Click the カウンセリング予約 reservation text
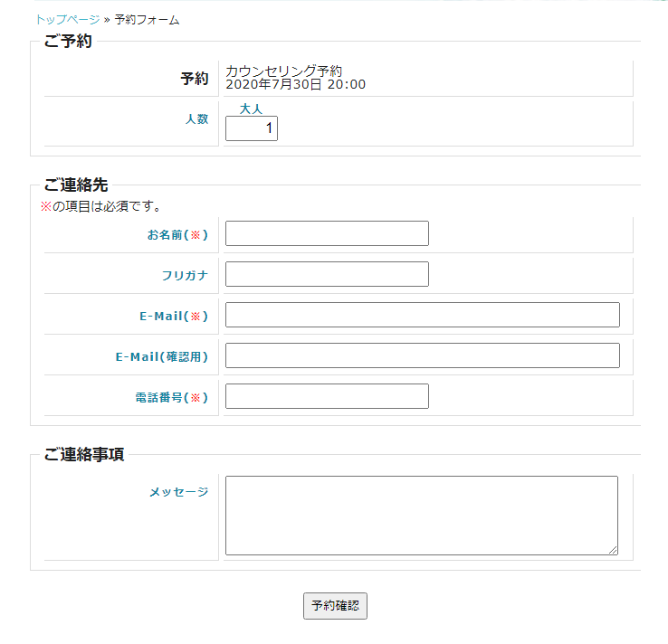The width and height of the screenshot is (668, 644). pos(283,71)
